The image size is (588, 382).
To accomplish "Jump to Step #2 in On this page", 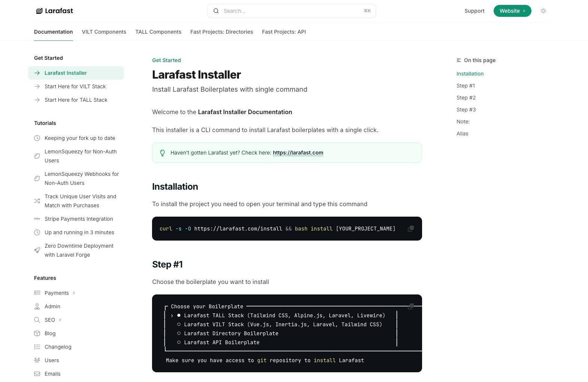I will coord(466,98).
